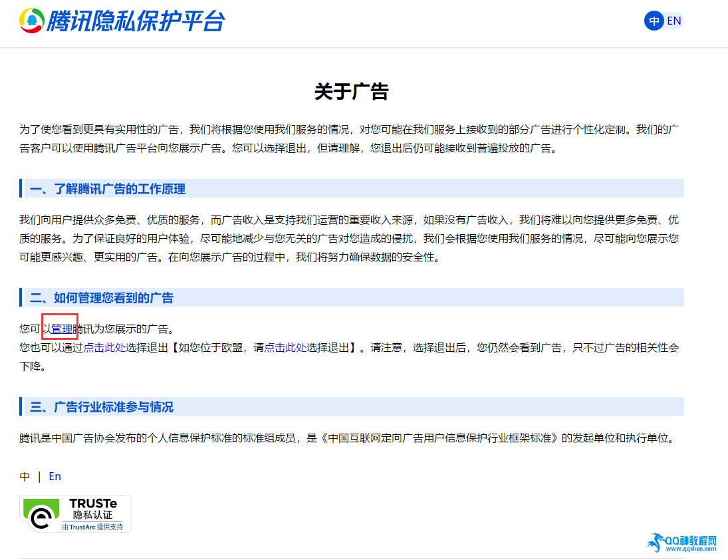Click the EU opt-out 点击此处 link after 请

coord(285,348)
